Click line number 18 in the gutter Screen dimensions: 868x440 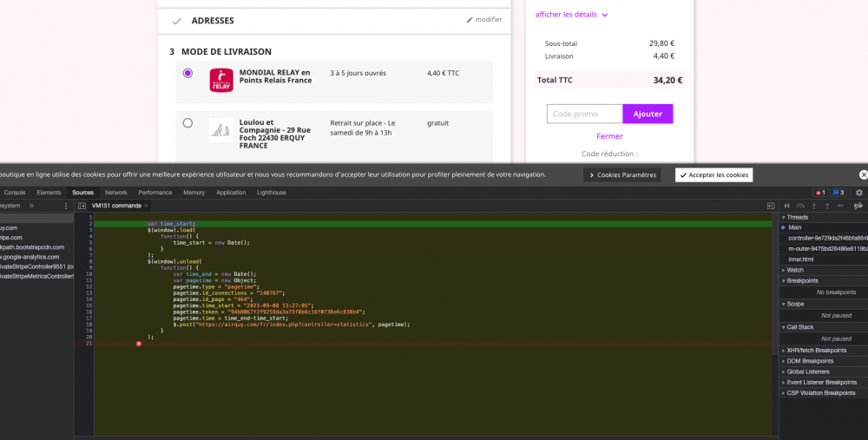tap(89, 325)
